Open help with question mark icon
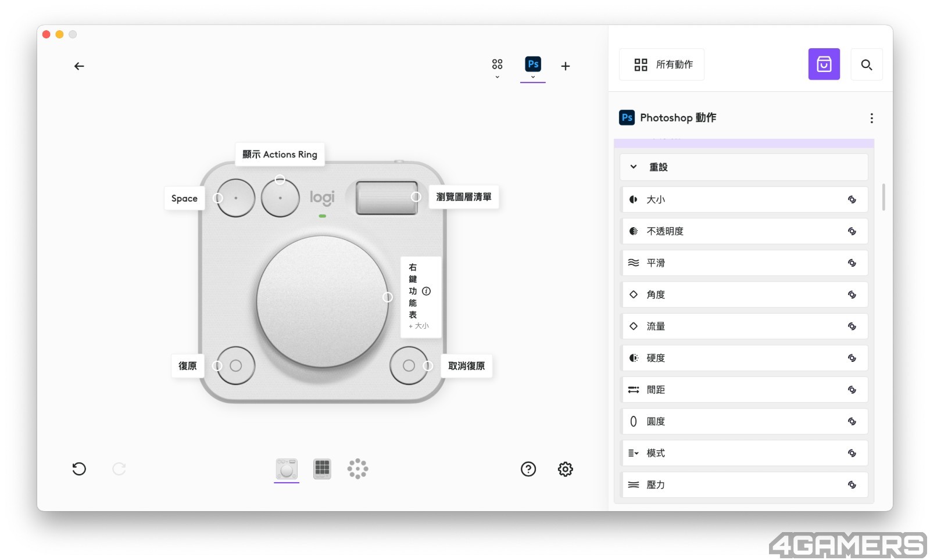 528,469
